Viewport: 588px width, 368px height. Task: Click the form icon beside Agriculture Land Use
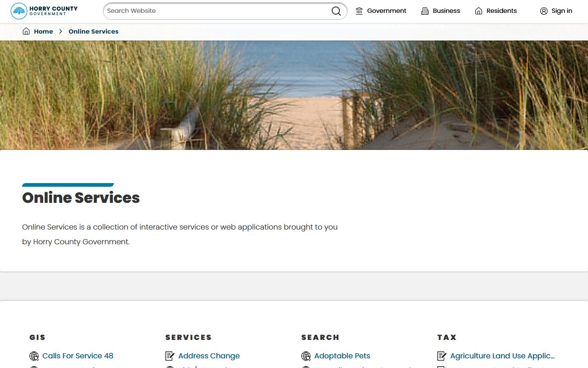tap(442, 356)
